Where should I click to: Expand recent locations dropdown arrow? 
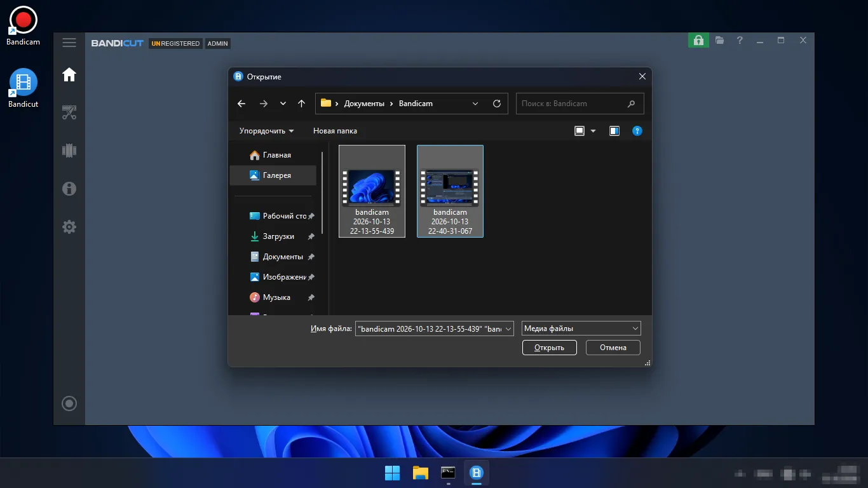point(283,104)
